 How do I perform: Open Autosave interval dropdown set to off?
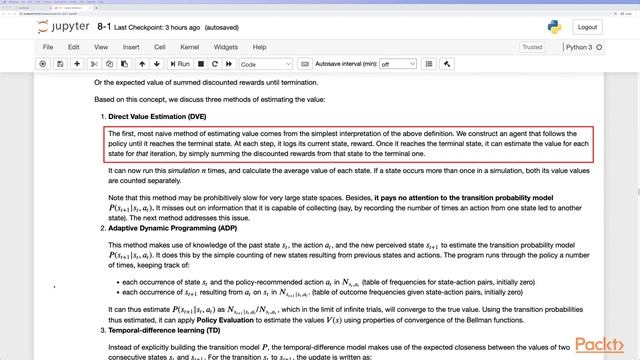pyautogui.click(x=398, y=64)
